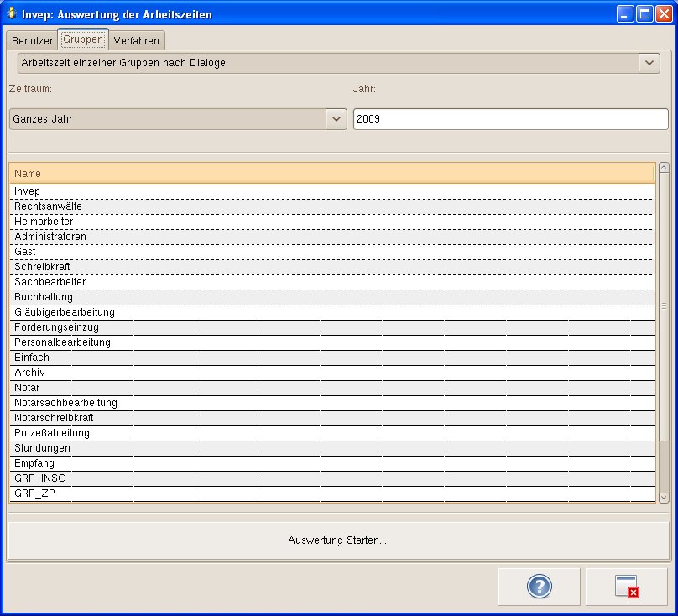Viewport: 678px width, 616px height.
Task: Click the Invep app icon in title bar
Action: [x=12, y=13]
